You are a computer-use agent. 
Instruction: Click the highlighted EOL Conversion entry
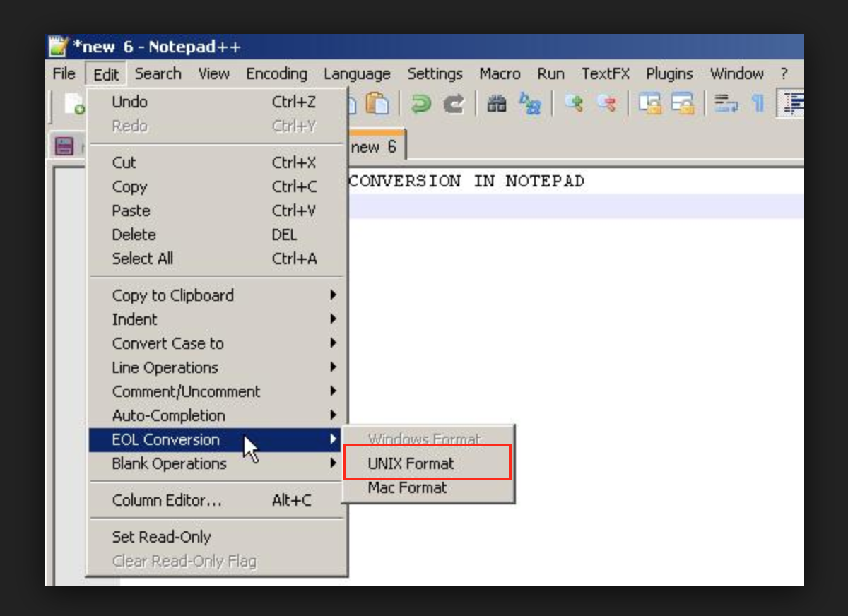216,439
